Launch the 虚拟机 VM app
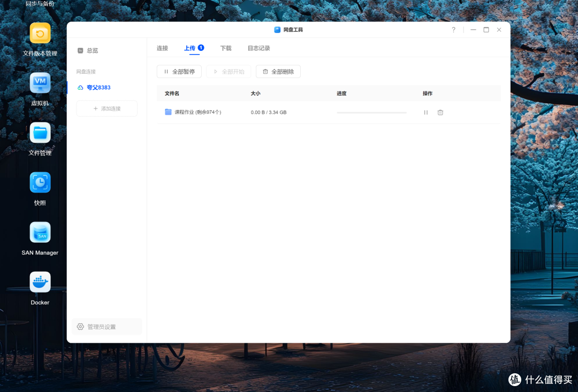Image resolution: width=578 pixels, height=392 pixels. (x=40, y=83)
